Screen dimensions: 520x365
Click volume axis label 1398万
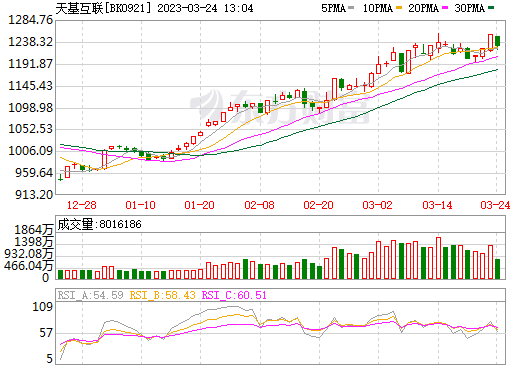pos(34,242)
